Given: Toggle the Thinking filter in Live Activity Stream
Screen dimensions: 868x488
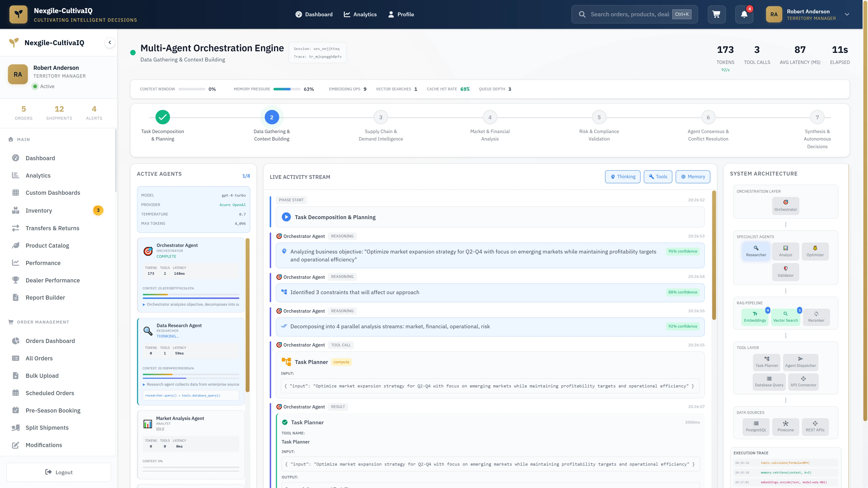Looking at the screenshot, I should [623, 176].
